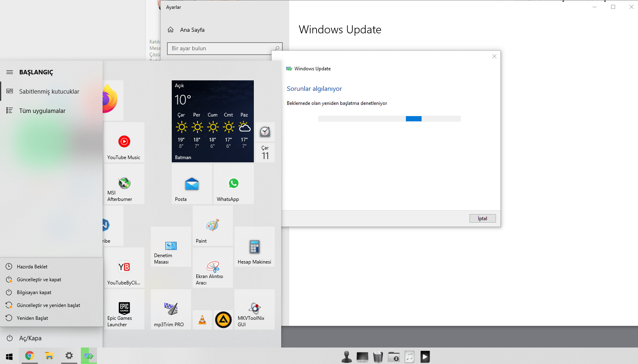Image resolution: width=638 pixels, height=364 pixels.
Task: Select Sabitlenmiş kutucuklar in Start menu
Action: tap(51, 92)
